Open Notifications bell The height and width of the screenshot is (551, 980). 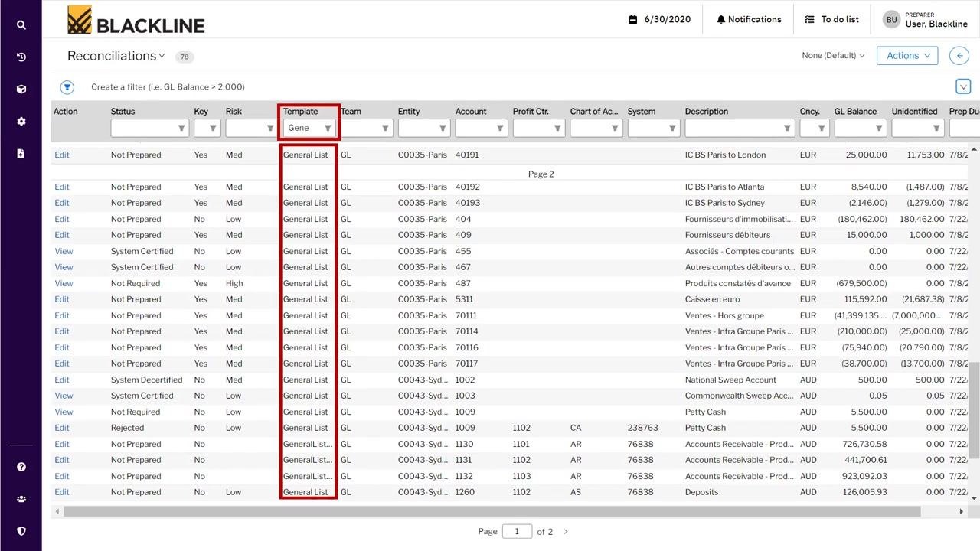[749, 19]
